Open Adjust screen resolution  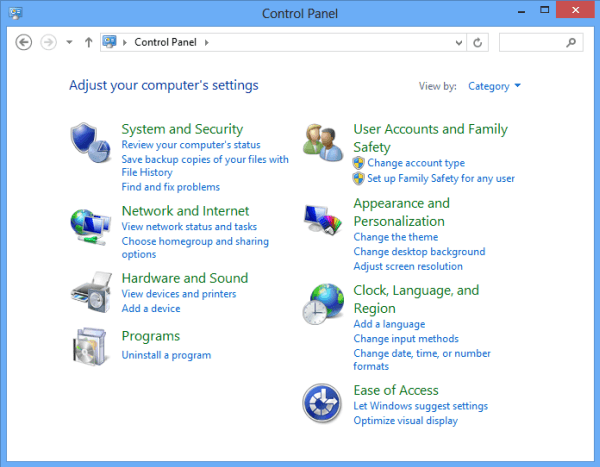[408, 266]
